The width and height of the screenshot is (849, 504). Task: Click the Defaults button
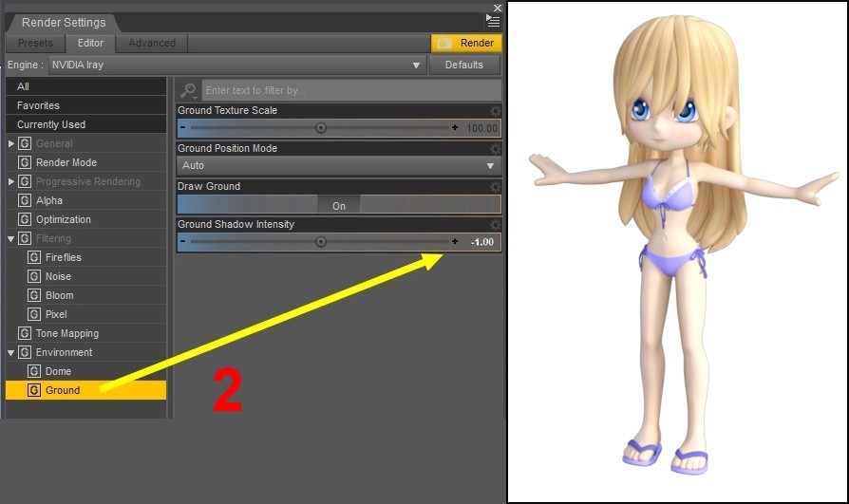(x=464, y=65)
